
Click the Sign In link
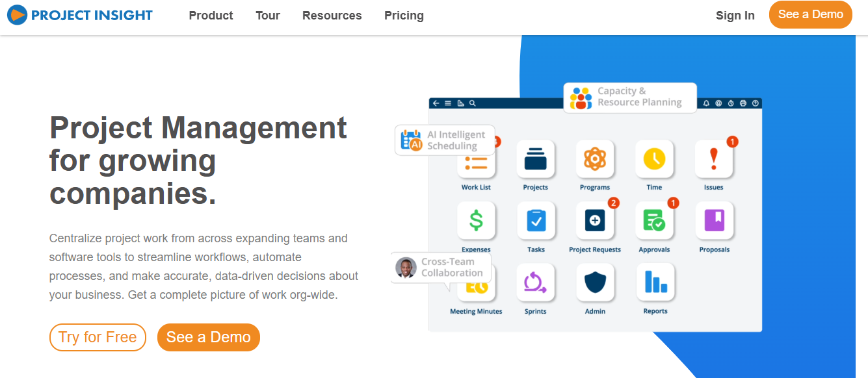click(735, 16)
